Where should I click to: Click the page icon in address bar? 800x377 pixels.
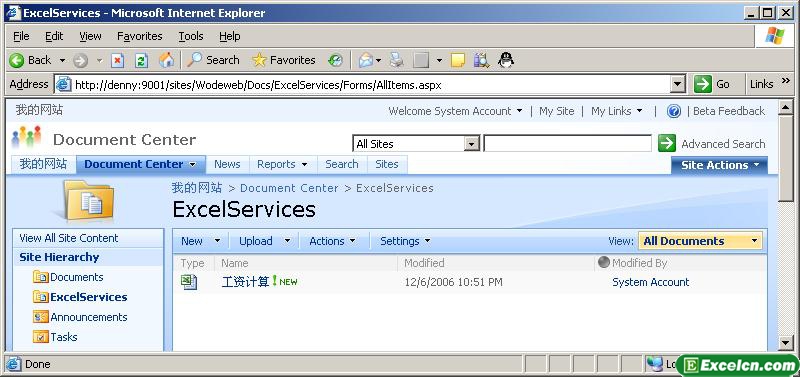pyautogui.click(x=63, y=85)
